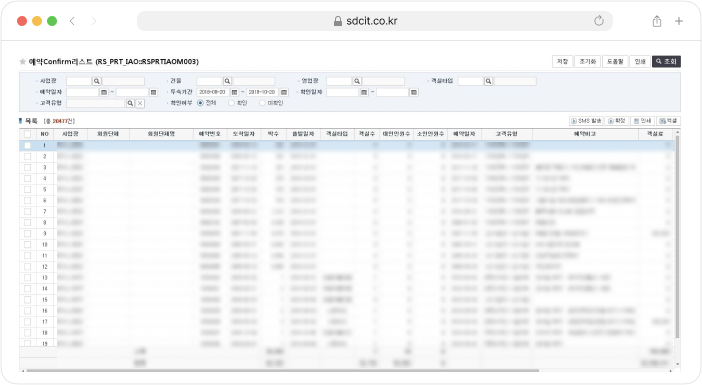Check the select-all checkbox in table header
702x385 pixels.
click(28, 134)
